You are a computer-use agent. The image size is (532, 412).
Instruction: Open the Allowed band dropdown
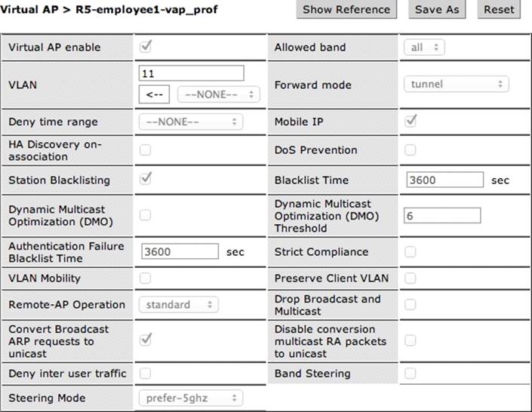point(423,48)
